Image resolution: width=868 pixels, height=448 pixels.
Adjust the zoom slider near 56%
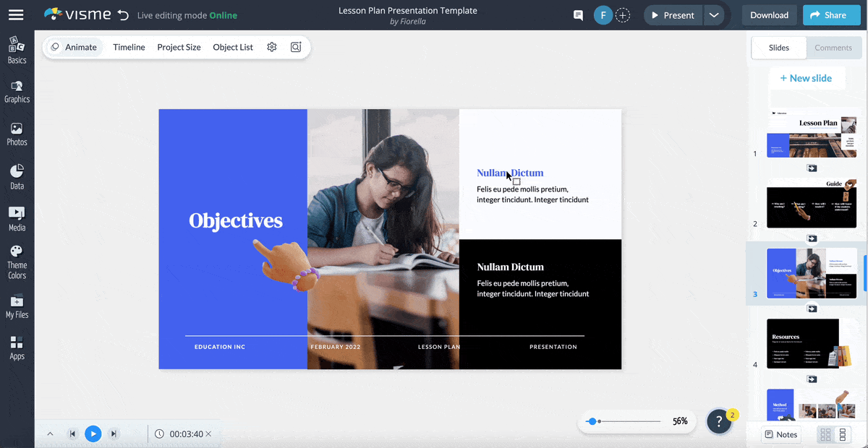tap(595, 421)
